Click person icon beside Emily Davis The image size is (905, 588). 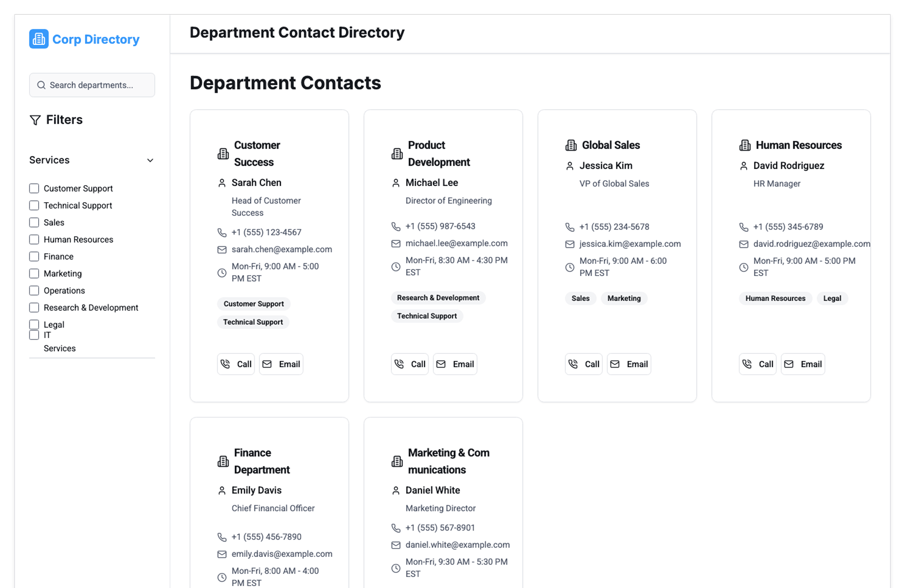tap(222, 490)
